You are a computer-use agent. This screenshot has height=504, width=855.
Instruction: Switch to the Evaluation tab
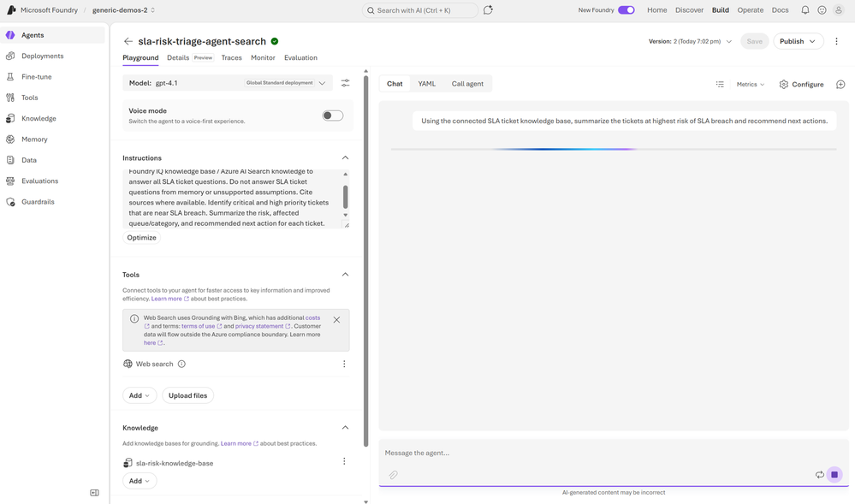(300, 58)
